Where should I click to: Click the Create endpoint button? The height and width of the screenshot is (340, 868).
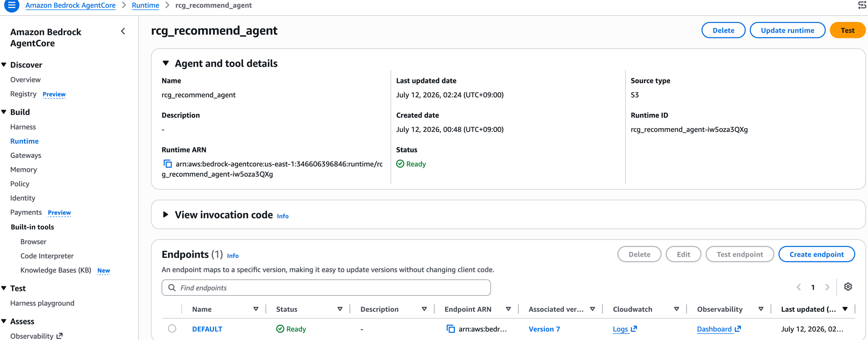pos(816,254)
